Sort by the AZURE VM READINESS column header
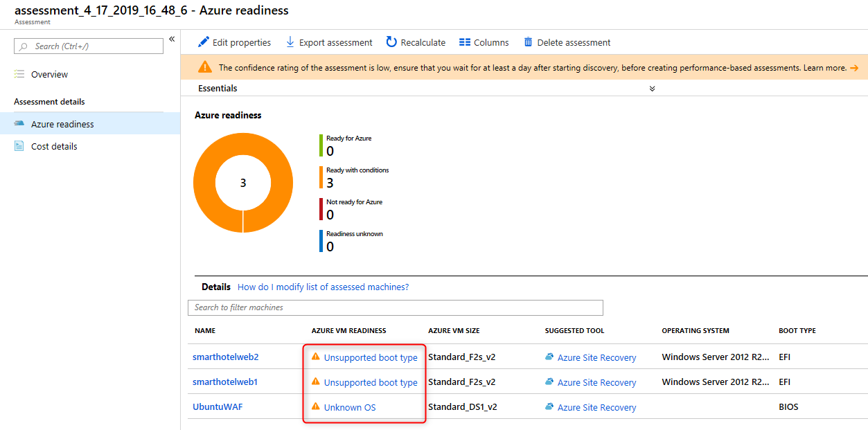 (349, 331)
